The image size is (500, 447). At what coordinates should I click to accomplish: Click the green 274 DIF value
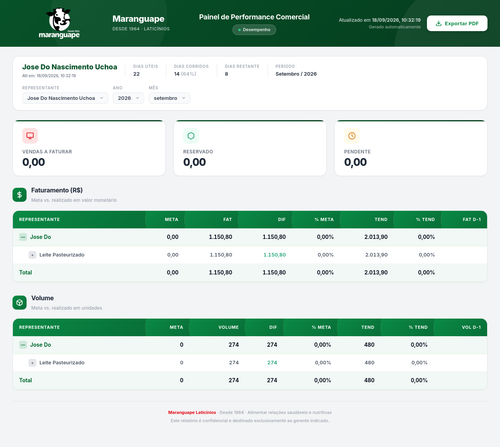coord(272,363)
